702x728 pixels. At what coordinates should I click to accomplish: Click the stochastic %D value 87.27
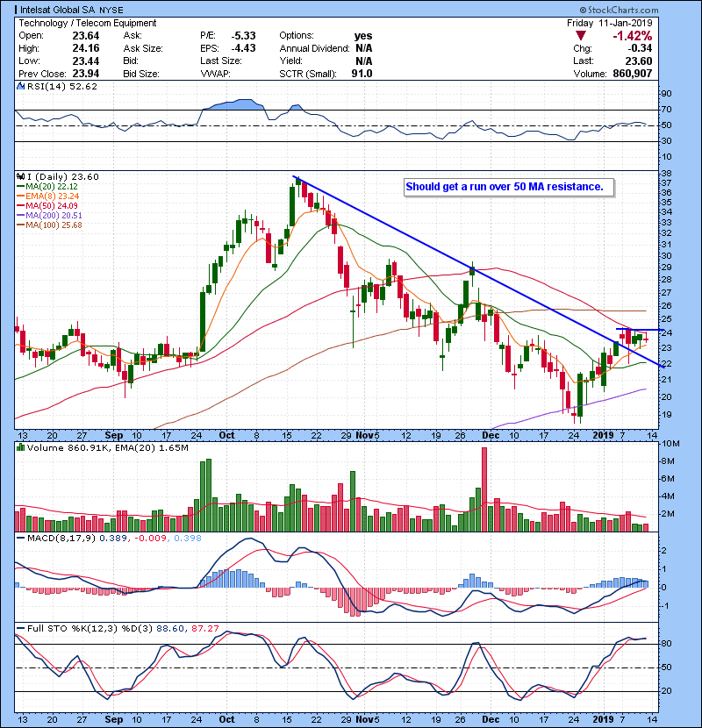pos(205,629)
